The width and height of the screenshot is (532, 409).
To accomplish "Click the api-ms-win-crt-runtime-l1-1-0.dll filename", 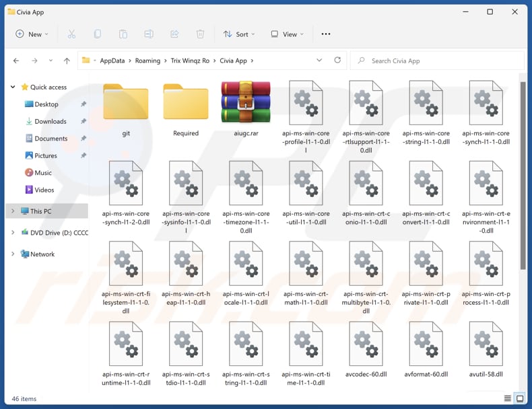I will [126, 379].
